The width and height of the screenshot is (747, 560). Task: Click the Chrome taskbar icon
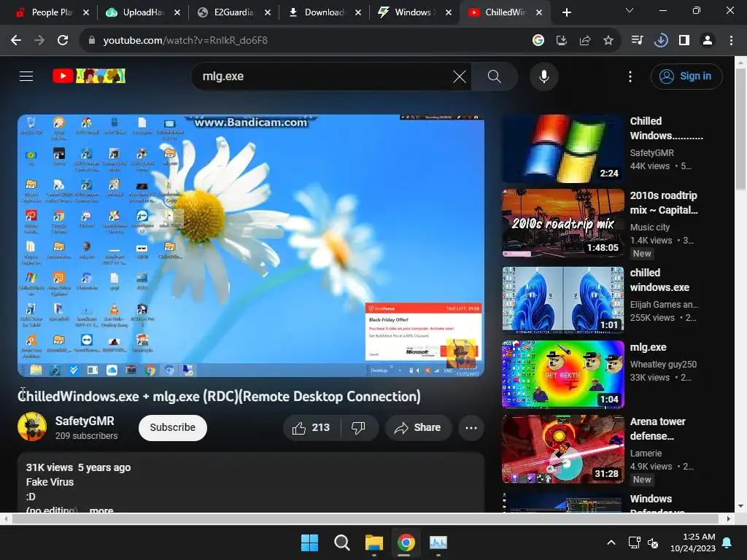coord(406,542)
